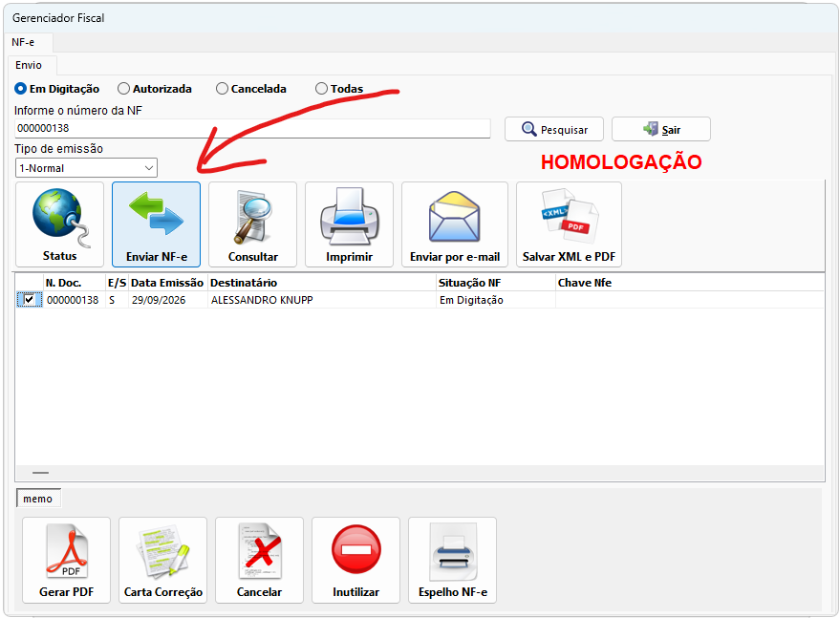Open the Espelho NF-e print preview
The image size is (840, 618).
[x=453, y=560]
